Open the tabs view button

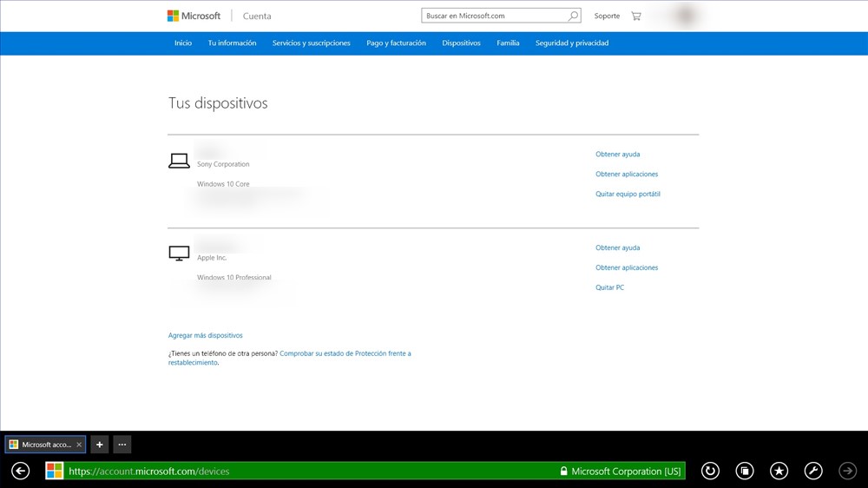tap(745, 471)
